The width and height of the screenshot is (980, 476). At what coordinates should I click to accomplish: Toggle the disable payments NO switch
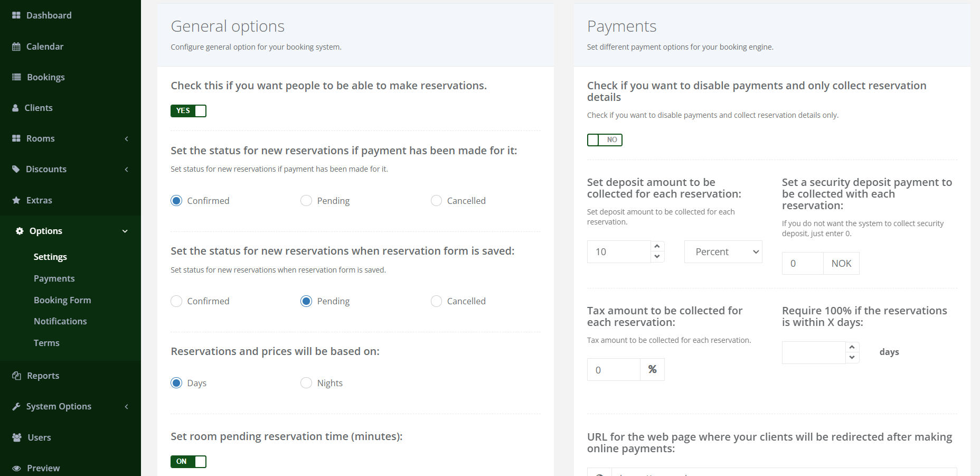(605, 140)
